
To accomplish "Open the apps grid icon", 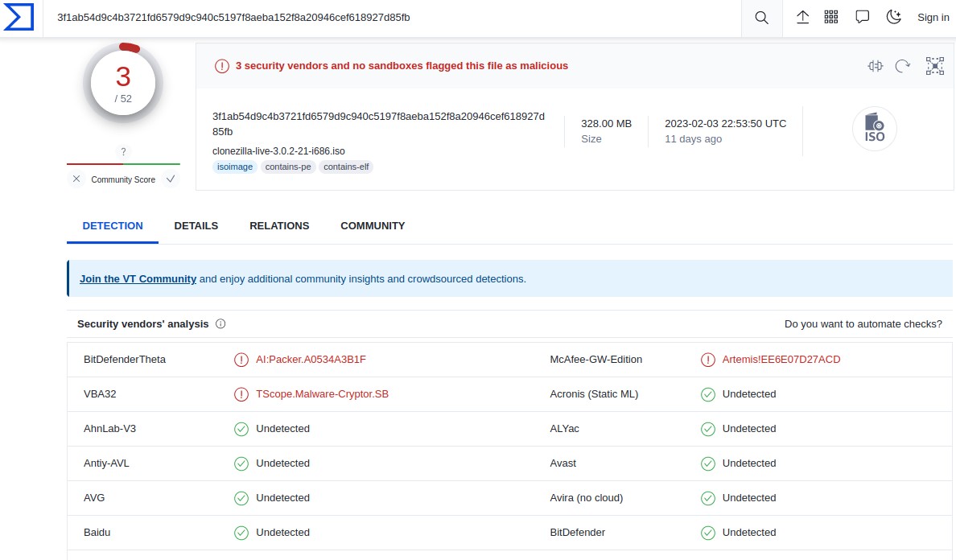I will 831,17.
